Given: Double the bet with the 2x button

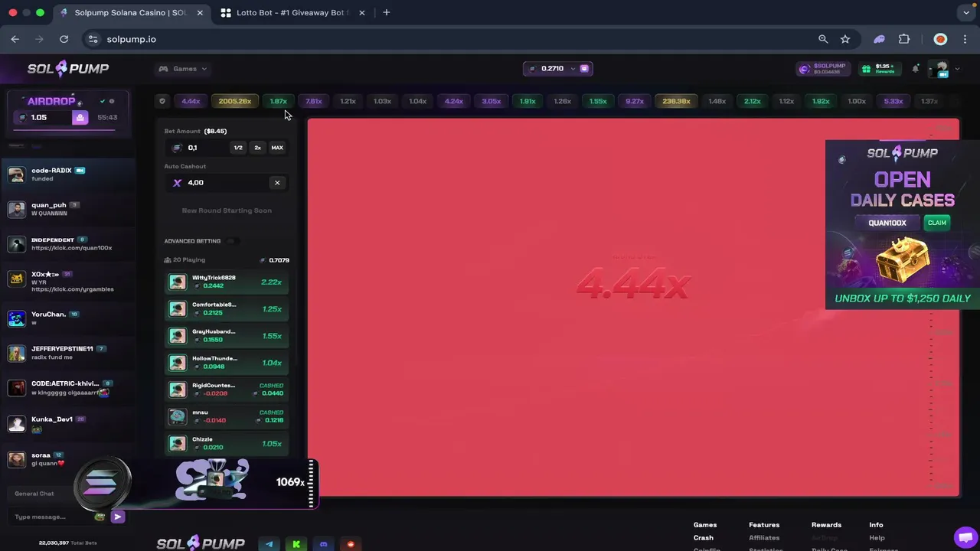Looking at the screenshot, I should [257, 148].
